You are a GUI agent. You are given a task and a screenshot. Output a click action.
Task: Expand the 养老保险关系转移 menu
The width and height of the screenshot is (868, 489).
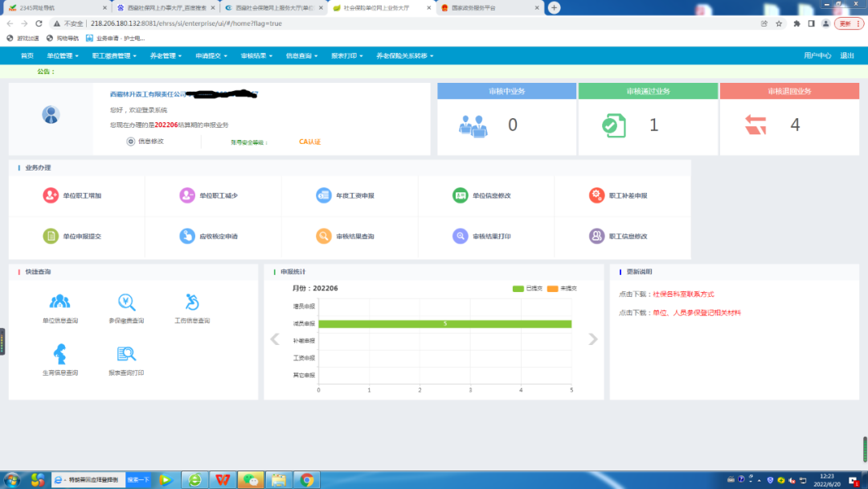[404, 55]
